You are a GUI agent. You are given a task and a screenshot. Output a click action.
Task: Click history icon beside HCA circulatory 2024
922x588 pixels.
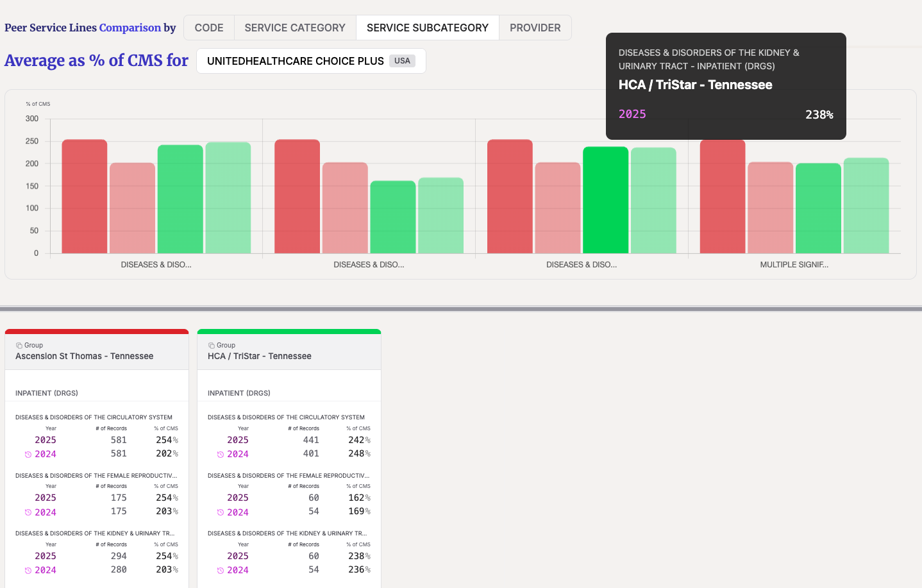click(221, 455)
